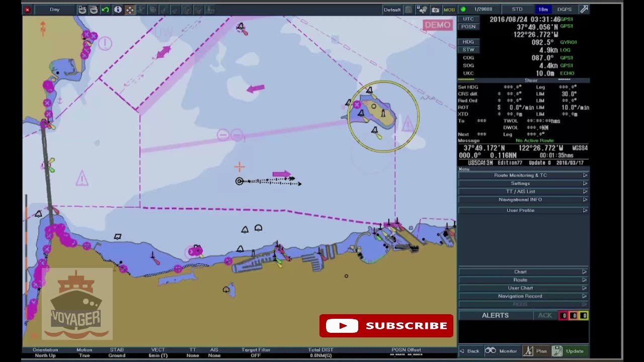Click the red alarm counter box
Screen dimensions: 644x362
coord(564,316)
